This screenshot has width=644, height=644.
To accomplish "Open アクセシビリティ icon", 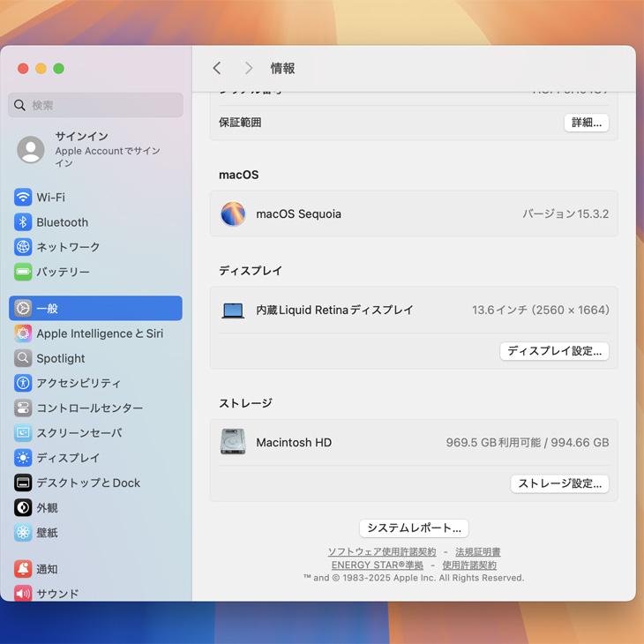I will (x=23, y=383).
